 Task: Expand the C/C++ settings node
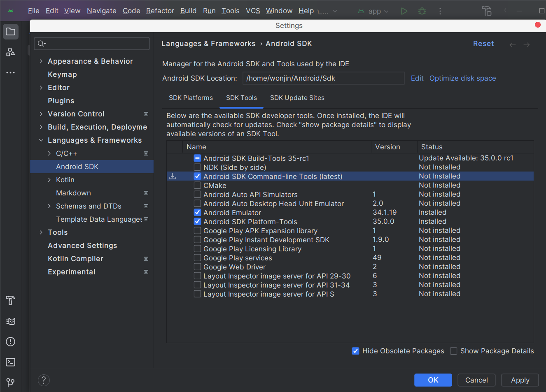pos(49,153)
